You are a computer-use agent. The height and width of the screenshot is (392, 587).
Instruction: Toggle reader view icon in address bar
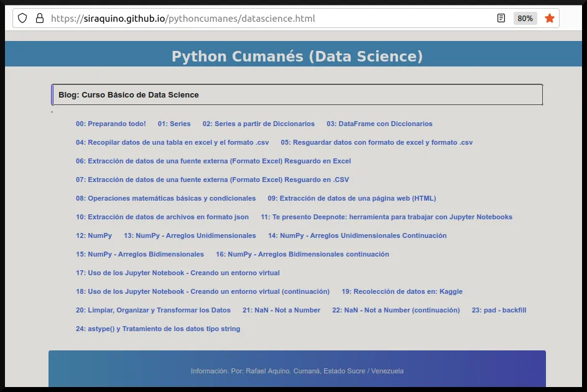tap(501, 19)
